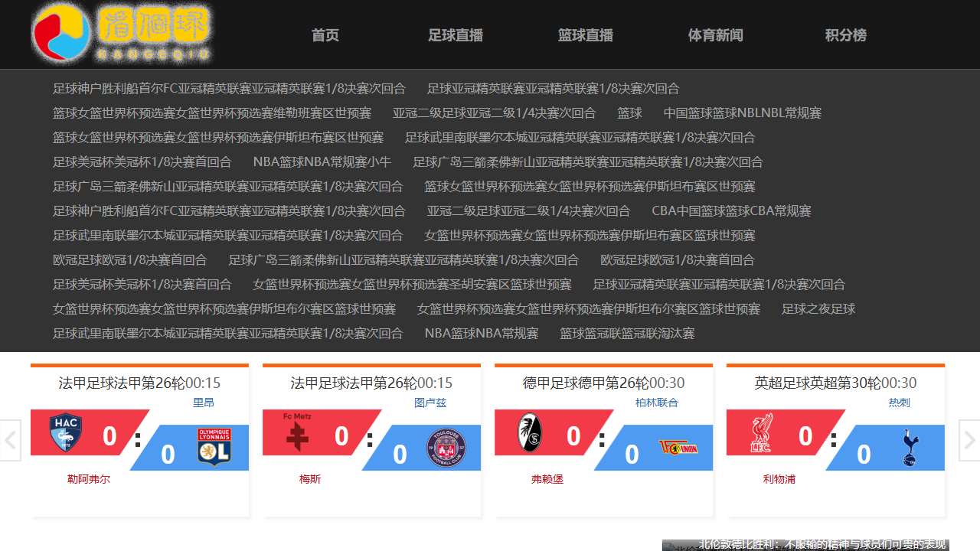Click the Liverpool FC team crest
This screenshot has width=980, height=551.
click(761, 432)
